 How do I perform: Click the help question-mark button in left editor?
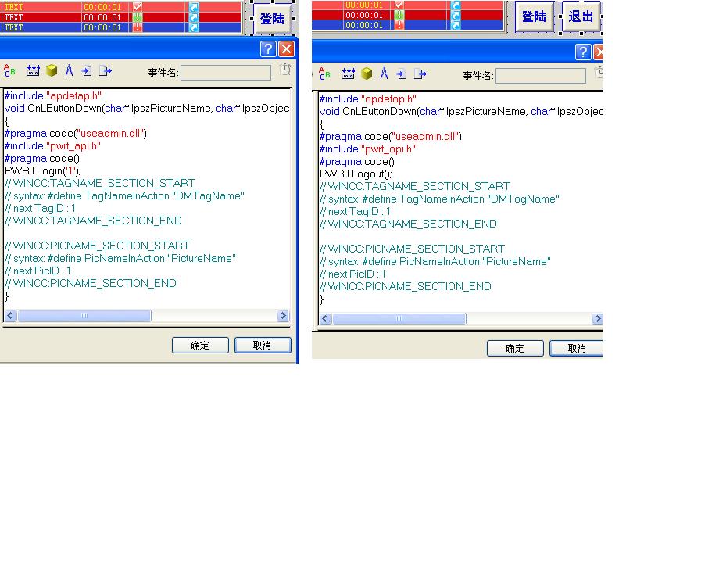point(268,48)
